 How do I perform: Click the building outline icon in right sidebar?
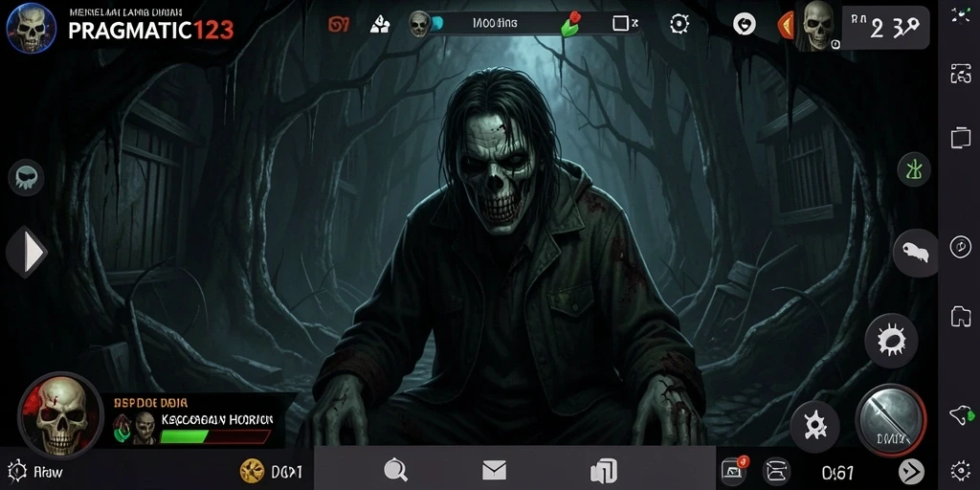961,316
